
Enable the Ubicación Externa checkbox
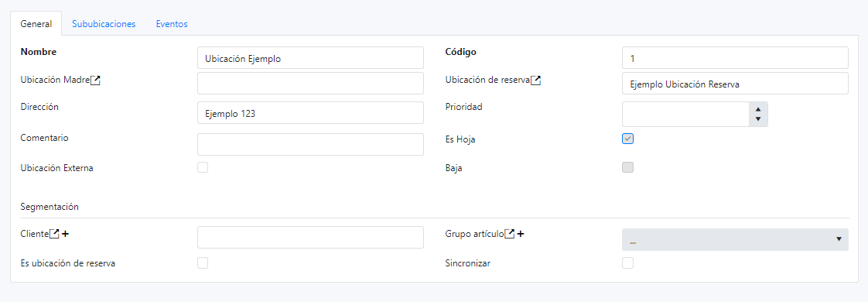tap(203, 167)
